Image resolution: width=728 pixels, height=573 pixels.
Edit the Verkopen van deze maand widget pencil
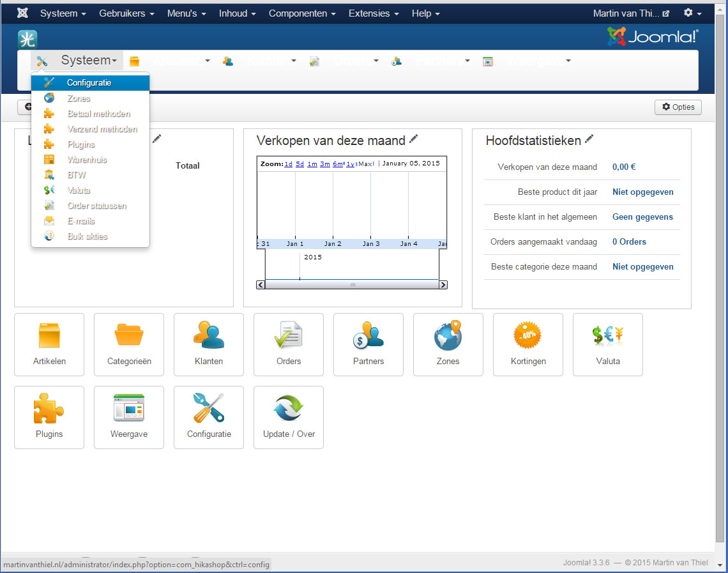414,139
